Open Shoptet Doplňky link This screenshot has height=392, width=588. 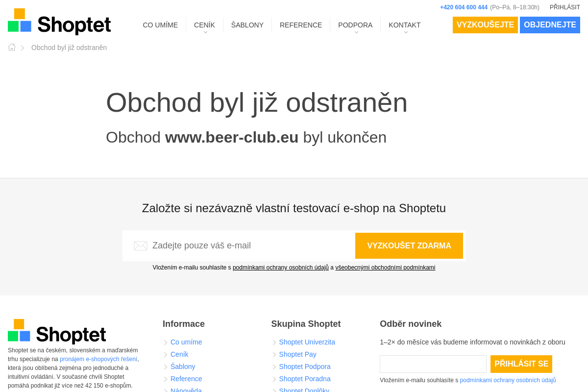(304, 390)
